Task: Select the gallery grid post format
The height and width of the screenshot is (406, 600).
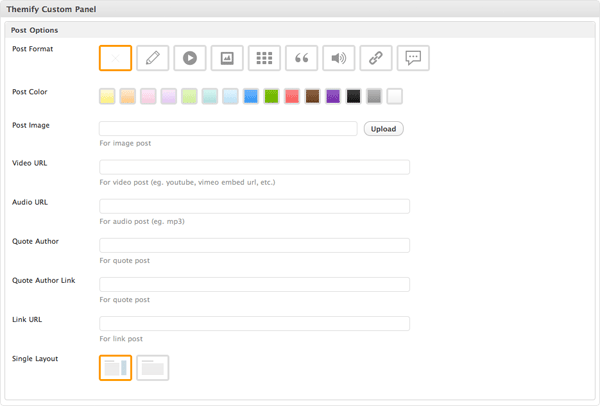Action: 264,58
